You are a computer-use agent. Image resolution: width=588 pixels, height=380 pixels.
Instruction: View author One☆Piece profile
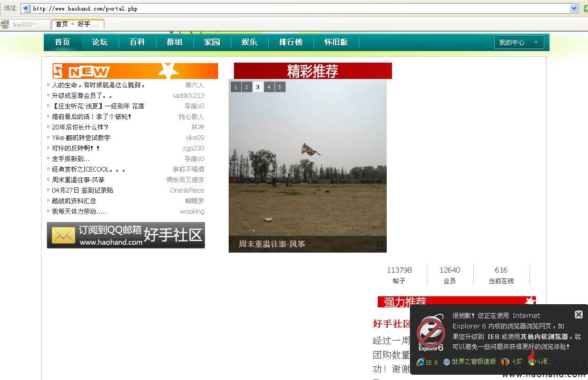pyautogui.click(x=187, y=190)
